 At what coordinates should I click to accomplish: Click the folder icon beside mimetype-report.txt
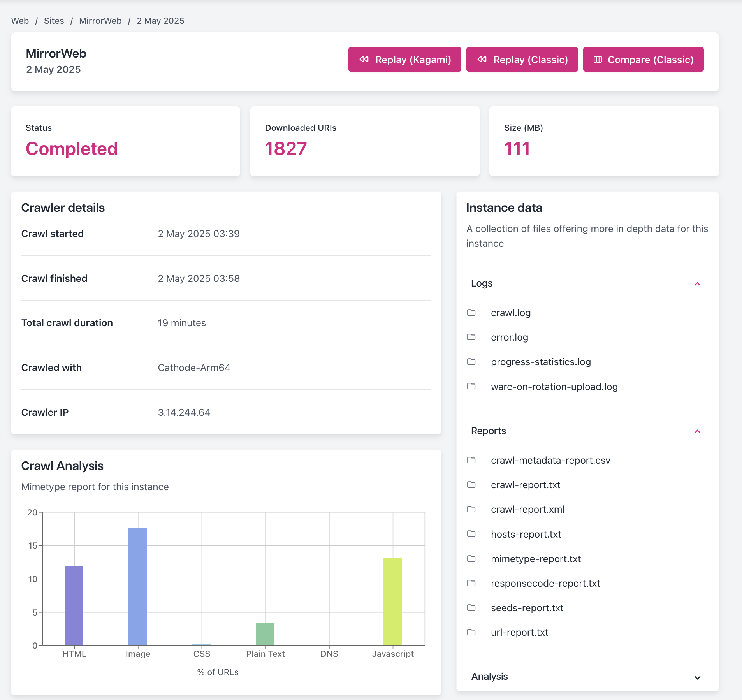[471, 559]
